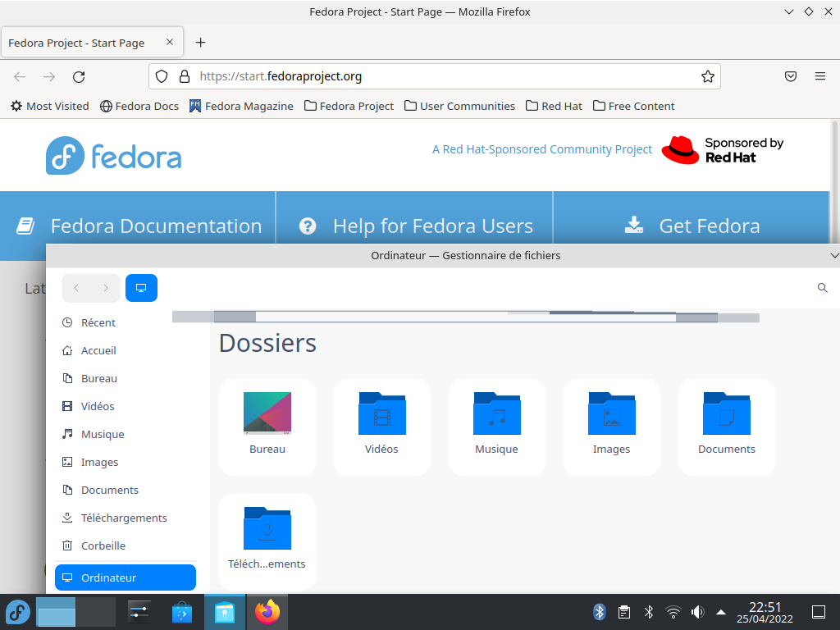Expand the User Communities bookmark folder
The height and width of the screenshot is (630, 840).
coord(459,106)
